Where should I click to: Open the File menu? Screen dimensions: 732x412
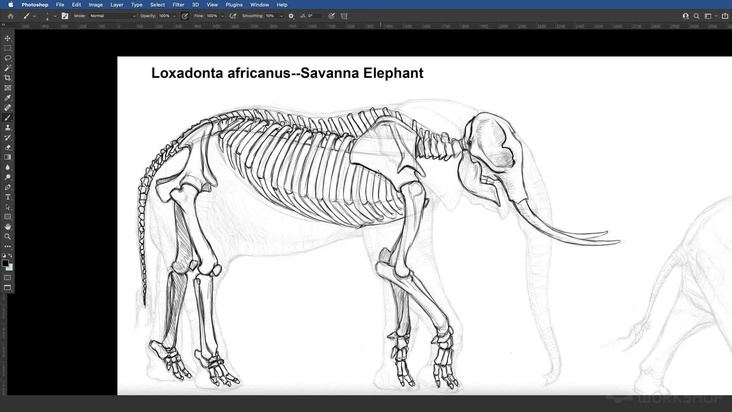(x=60, y=5)
